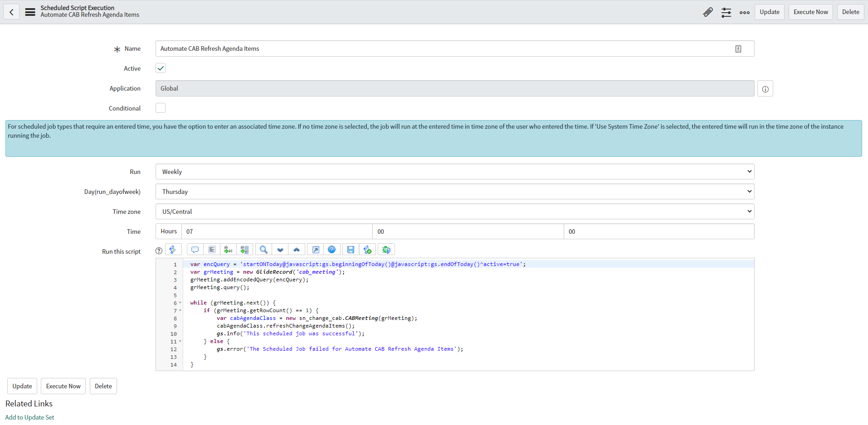The image size is (868, 425).
Task: Collapse the code block at line 6
Action: pos(179,303)
